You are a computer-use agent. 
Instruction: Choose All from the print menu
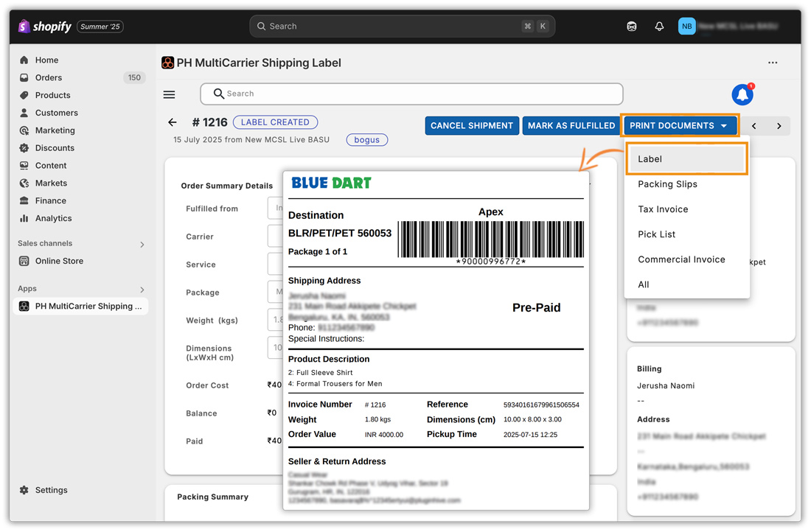click(686, 284)
